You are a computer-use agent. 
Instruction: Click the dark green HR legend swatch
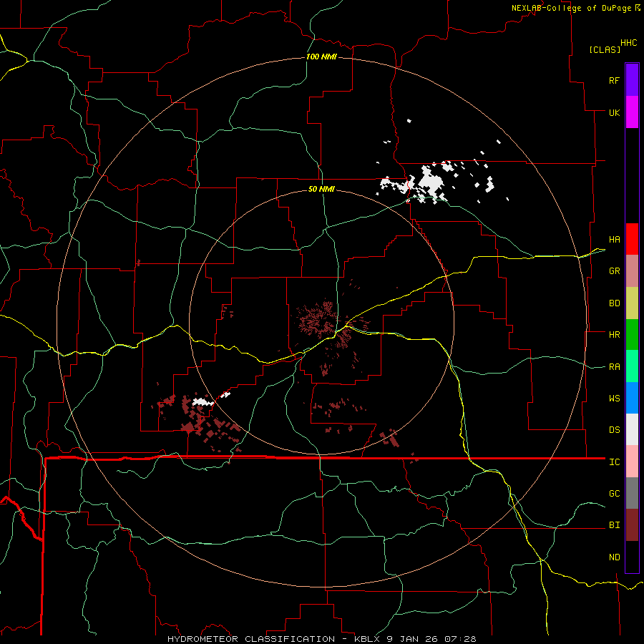[632, 335]
